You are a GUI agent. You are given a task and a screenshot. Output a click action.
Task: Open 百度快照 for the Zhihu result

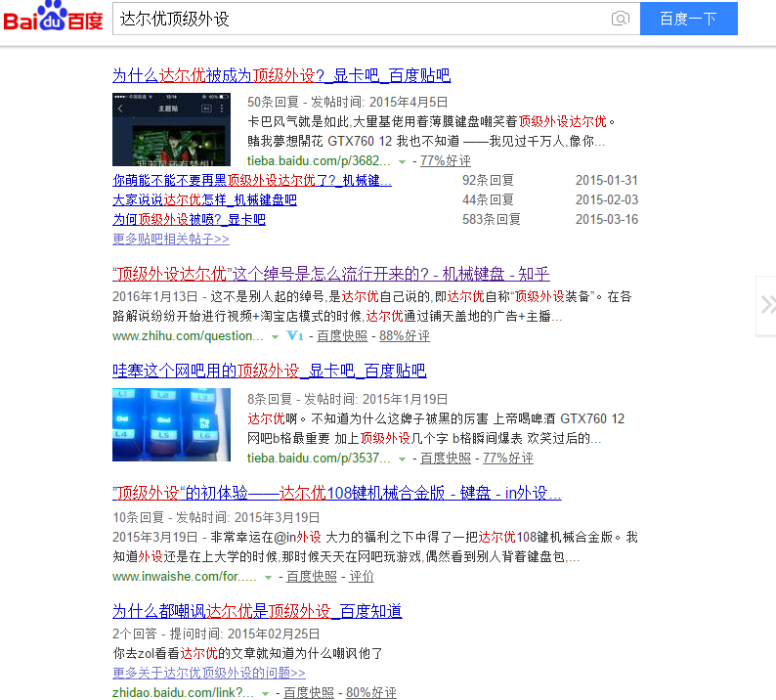point(342,336)
